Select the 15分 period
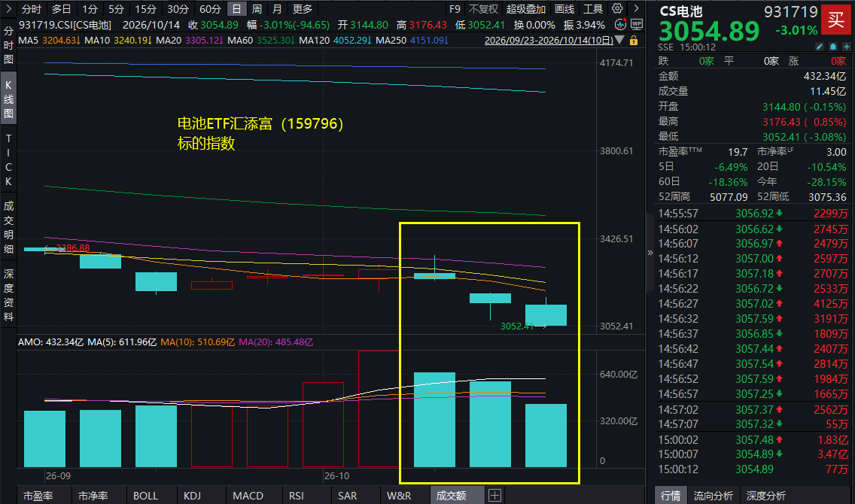The width and height of the screenshot is (855, 504). pyautogui.click(x=145, y=9)
